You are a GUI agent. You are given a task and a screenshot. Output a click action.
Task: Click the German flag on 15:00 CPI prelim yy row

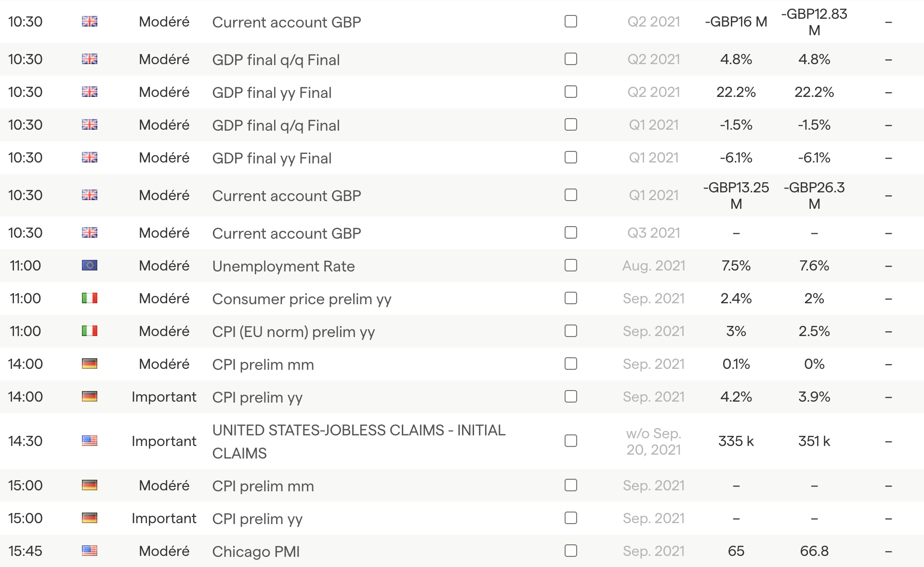(x=90, y=518)
